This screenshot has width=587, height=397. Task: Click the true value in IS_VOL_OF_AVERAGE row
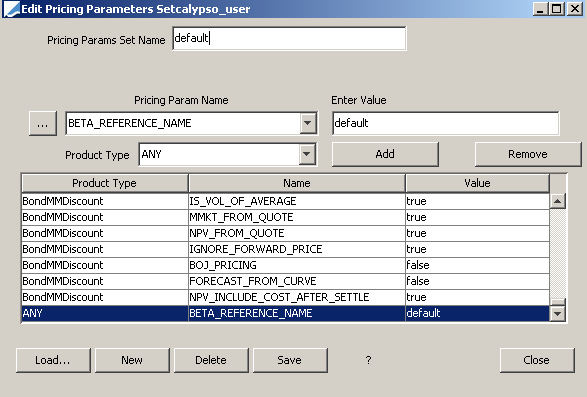[x=477, y=201]
